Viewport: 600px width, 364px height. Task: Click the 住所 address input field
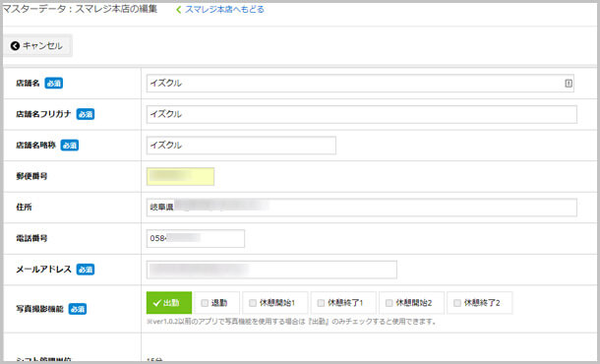(x=362, y=208)
